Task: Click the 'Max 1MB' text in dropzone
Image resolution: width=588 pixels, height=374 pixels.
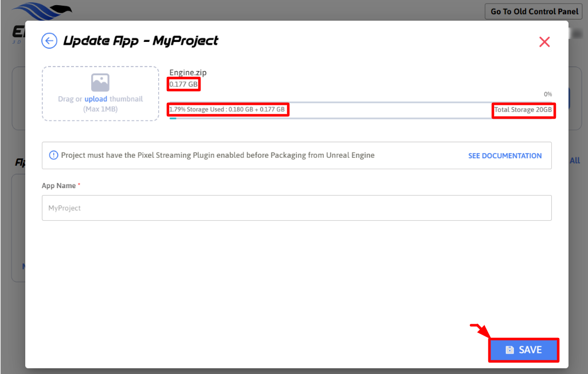Action: click(x=100, y=109)
